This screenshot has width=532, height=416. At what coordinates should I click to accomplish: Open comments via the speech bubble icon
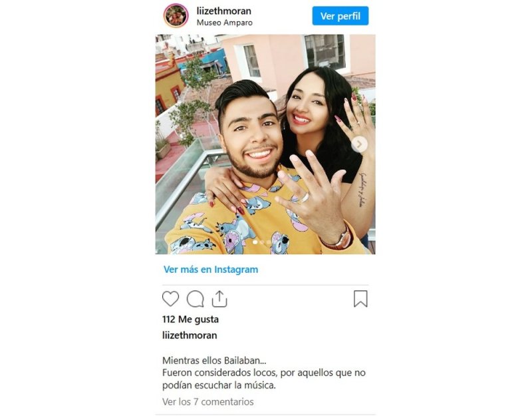(195, 299)
